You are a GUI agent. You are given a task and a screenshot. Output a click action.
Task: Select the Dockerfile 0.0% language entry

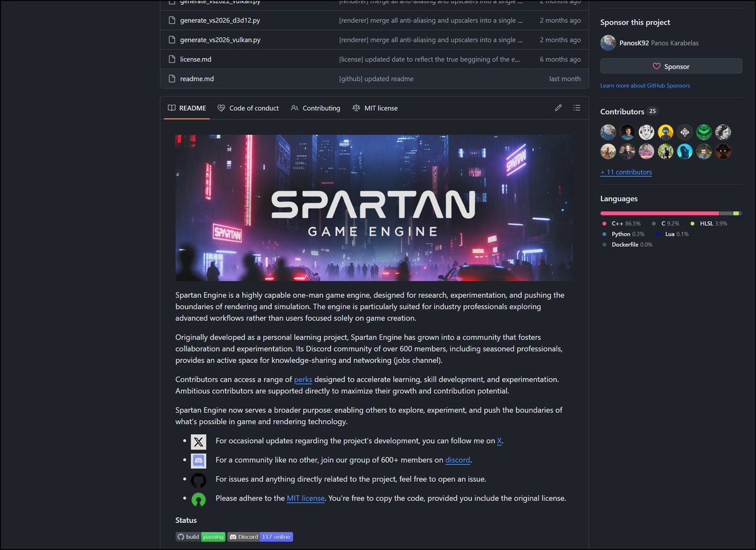tap(627, 244)
